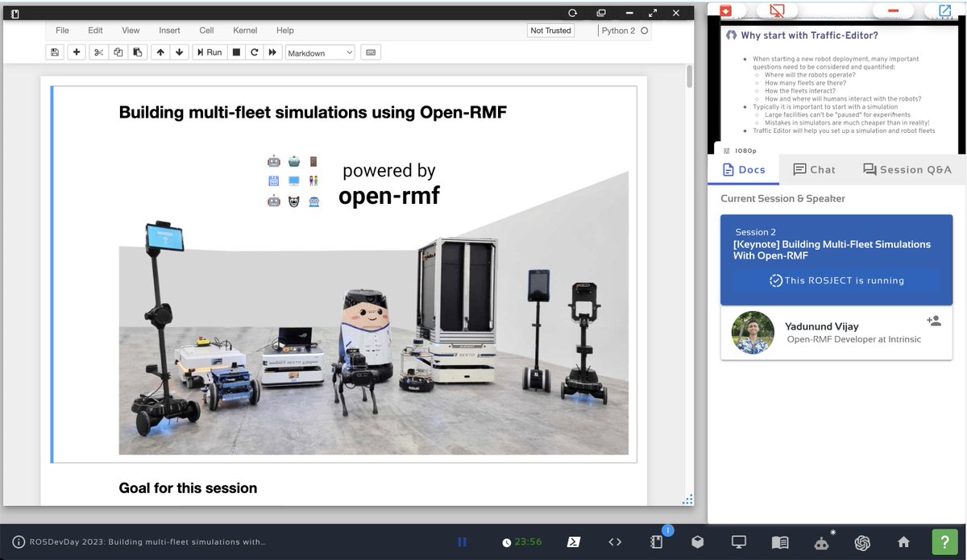The image size is (967, 560).
Task: Switch to the Chat tab
Action: click(814, 169)
